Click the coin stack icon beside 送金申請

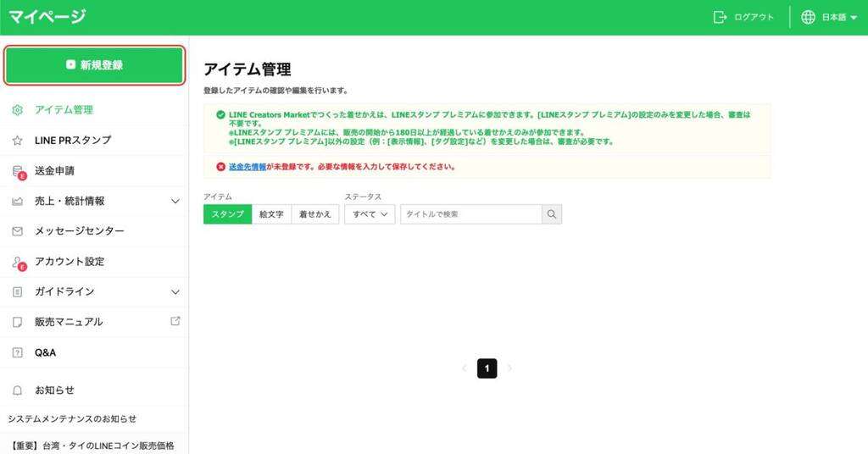click(19, 172)
